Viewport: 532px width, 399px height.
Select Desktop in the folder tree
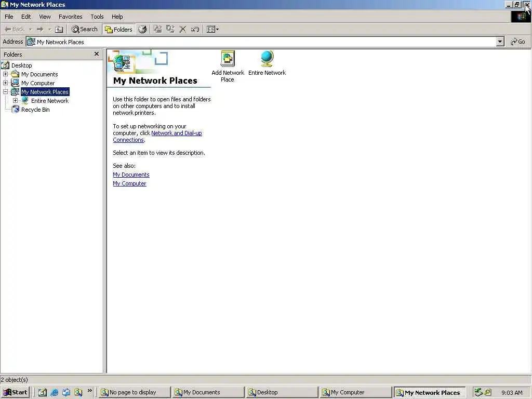tap(21, 65)
